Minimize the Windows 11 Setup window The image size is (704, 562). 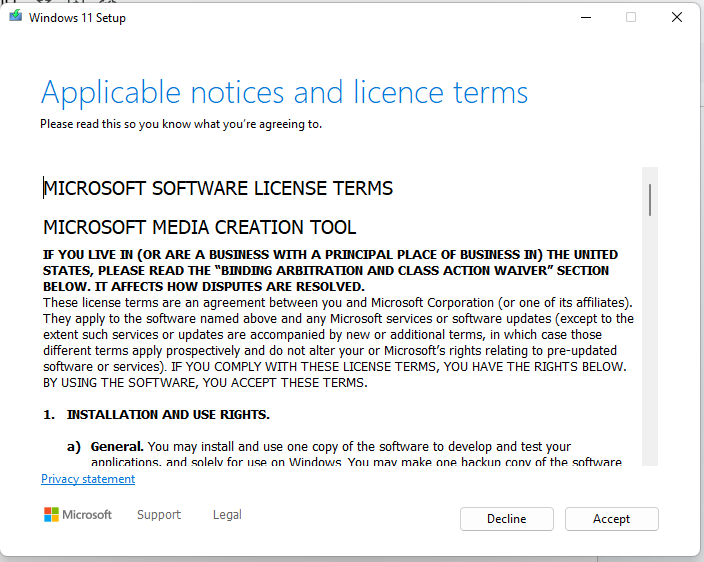pos(586,18)
